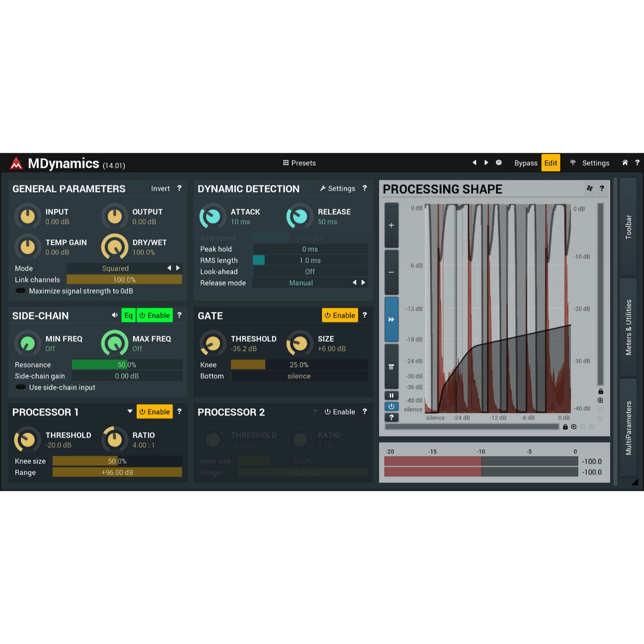Screen dimensions: 644x644
Task: Load the previous preset arrow
Action: point(474,163)
